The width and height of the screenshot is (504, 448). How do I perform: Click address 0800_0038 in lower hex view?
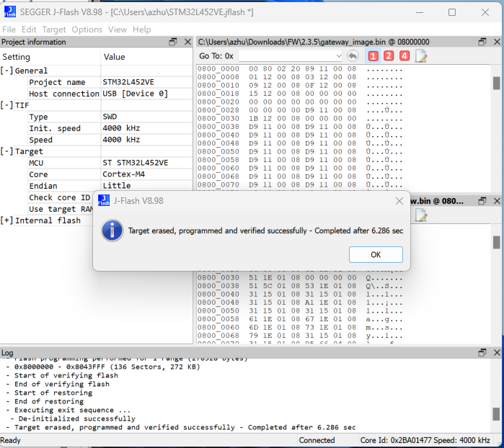pyautogui.click(x=218, y=286)
